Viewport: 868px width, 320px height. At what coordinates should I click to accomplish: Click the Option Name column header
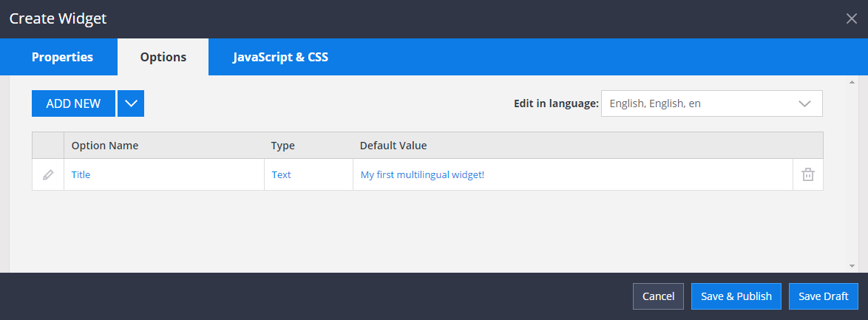click(x=105, y=146)
